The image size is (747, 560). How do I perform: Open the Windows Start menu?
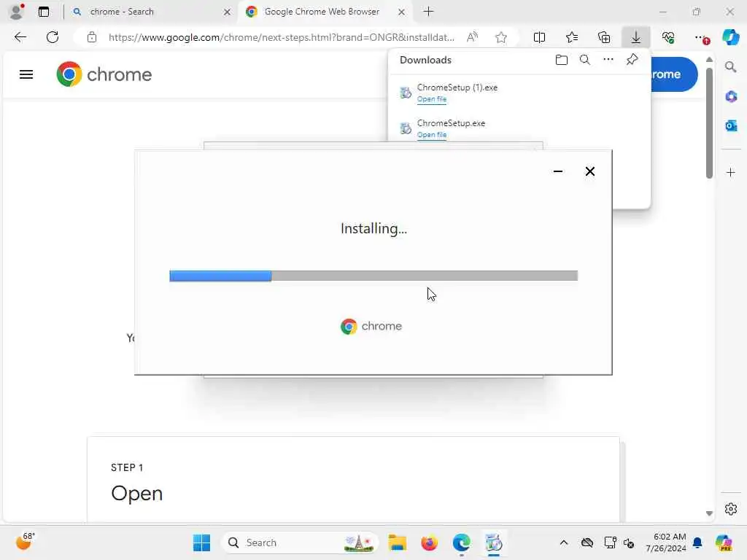[201, 542]
